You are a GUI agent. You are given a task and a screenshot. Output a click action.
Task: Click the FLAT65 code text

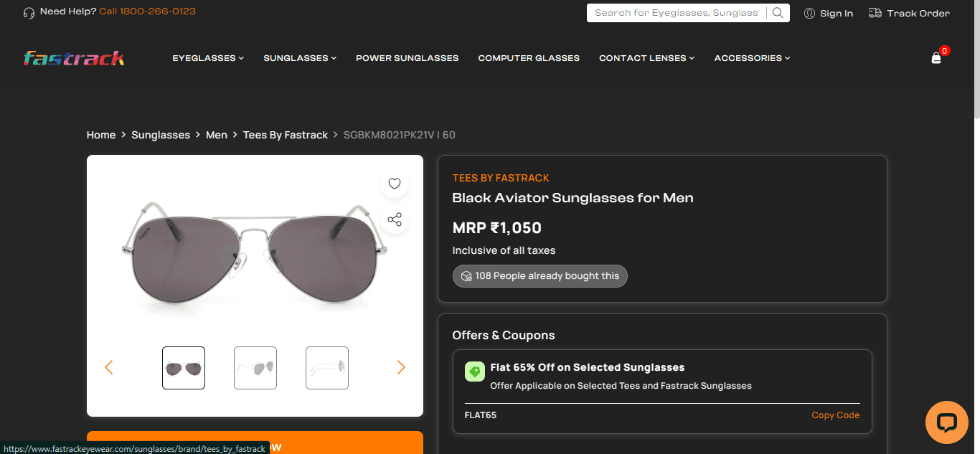coord(481,415)
